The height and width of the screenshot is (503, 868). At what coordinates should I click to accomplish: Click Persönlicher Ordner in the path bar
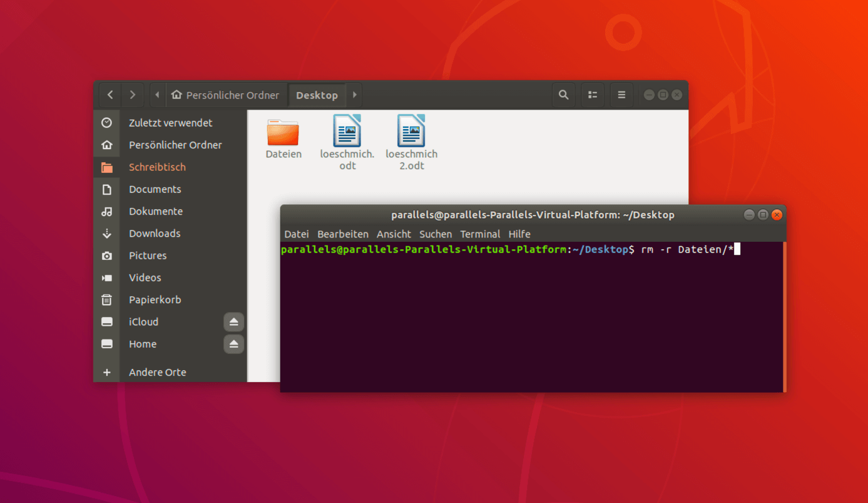[x=225, y=95]
